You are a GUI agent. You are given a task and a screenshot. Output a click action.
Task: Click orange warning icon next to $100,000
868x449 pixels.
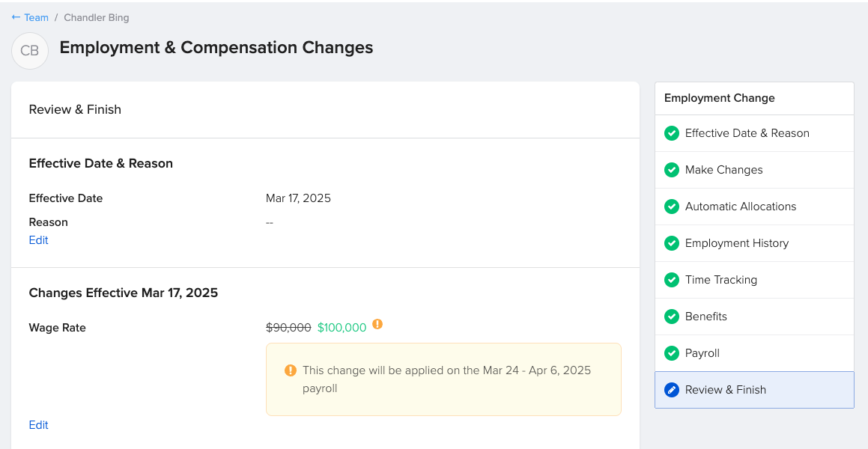pyautogui.click(x=377, y=324)
